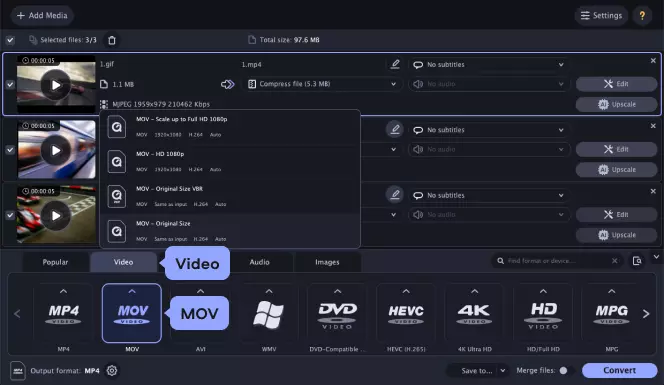The height and width of the screenshot is (385, 664).
Task: Select the 4K Ultra HD format icon
Action: tap(474, 313)
